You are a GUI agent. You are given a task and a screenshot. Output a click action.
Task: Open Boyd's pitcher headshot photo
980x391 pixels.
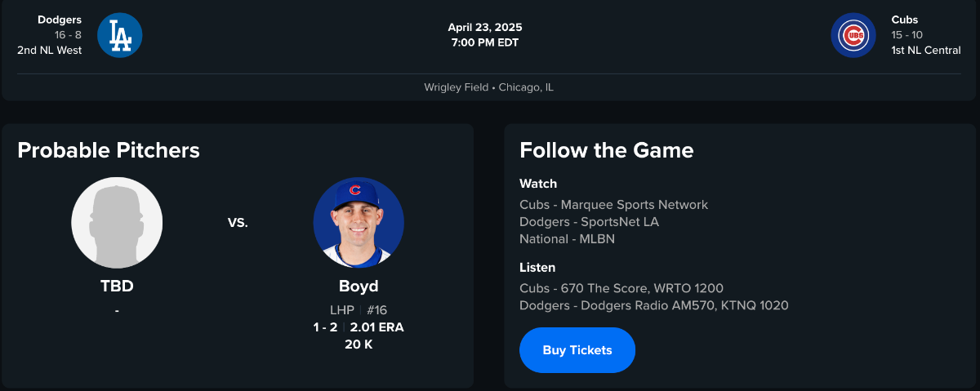click(x=359, y=223)
